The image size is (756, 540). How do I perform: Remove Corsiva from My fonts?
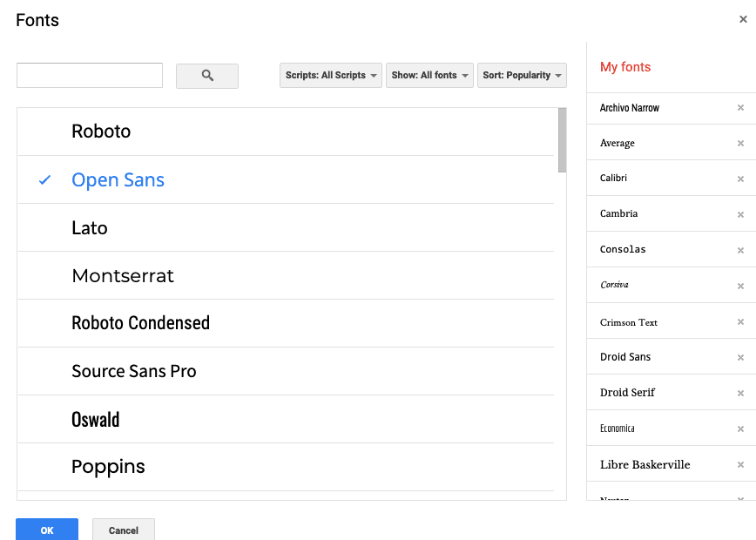[x=740, y=286]
